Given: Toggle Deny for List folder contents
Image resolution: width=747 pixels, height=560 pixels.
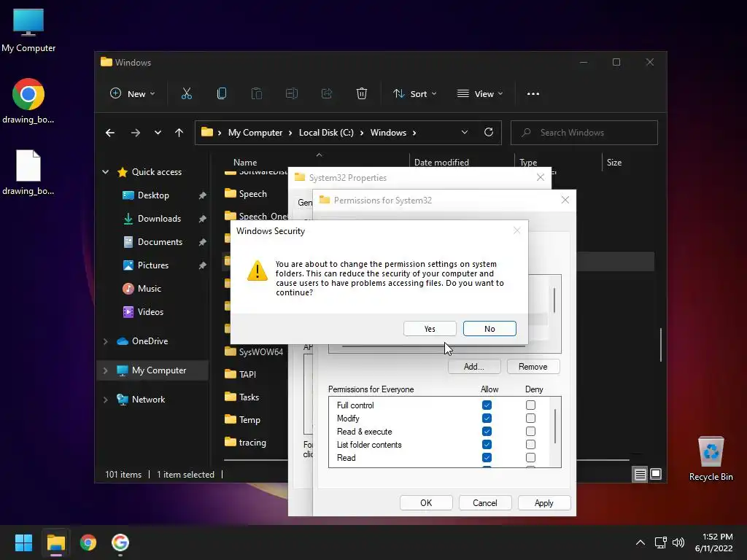Looking at the screenshot, I should pyautogui.click(x=530, y=445).
